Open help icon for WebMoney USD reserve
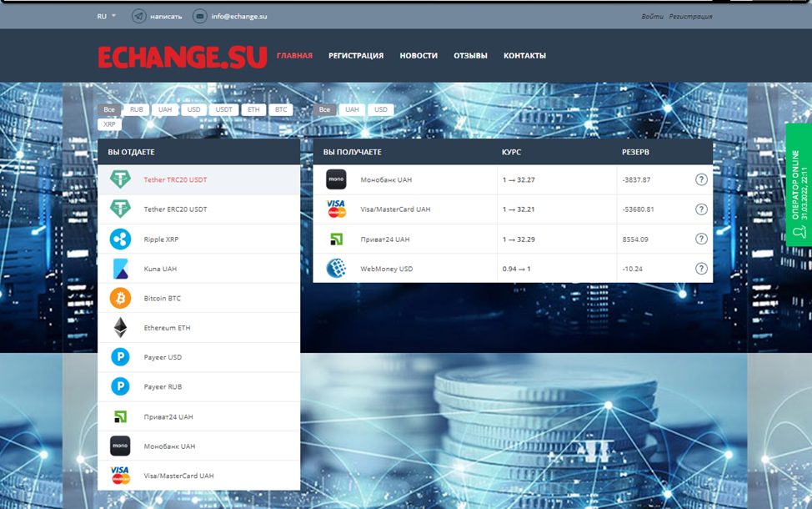Image resolution: width=812 pixels, height=509 pixels. point(701,269)
